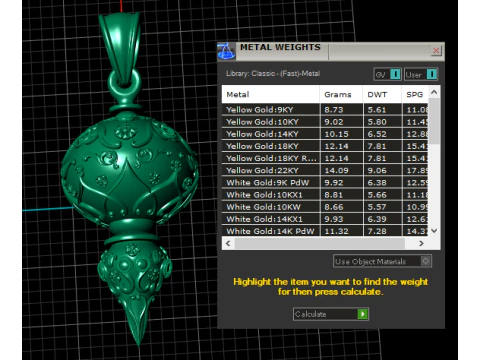
Task: Click the table scroll-up arrow
Action: [434, 92]
